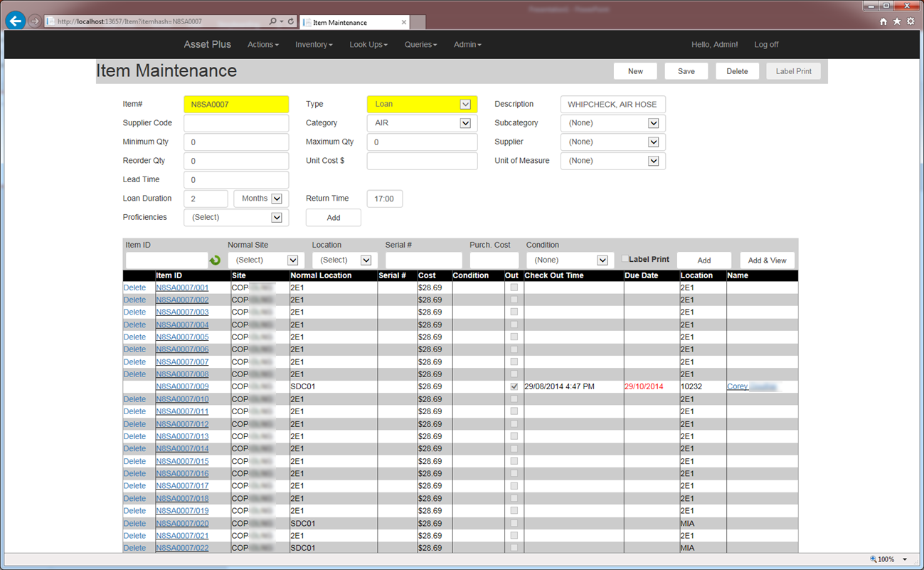This screenshot has width=924, height=570.
Task: Go to Asset Plus home in navbar
Action: pos(208,44)
